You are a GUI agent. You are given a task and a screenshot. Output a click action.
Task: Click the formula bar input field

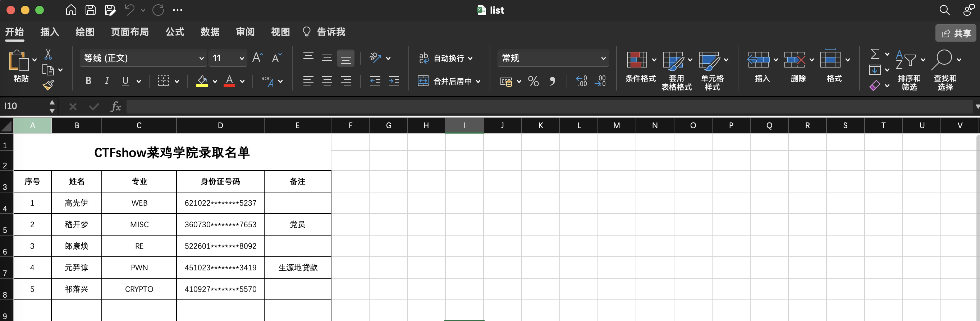(549, 107)
